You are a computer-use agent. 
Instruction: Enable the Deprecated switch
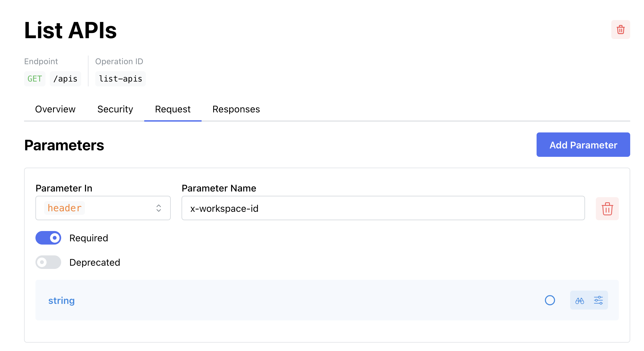[x=48, y=262]
